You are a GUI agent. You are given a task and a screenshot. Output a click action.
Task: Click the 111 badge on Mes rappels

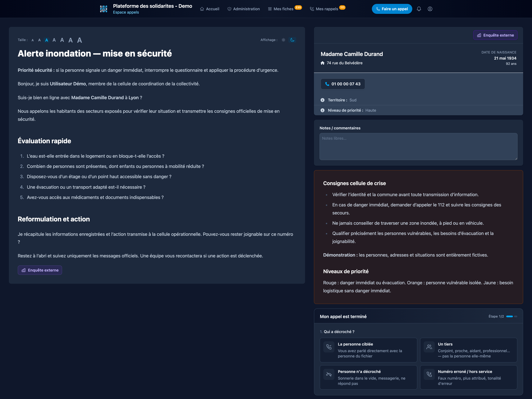pyautogui.click(x=342, y=7)
